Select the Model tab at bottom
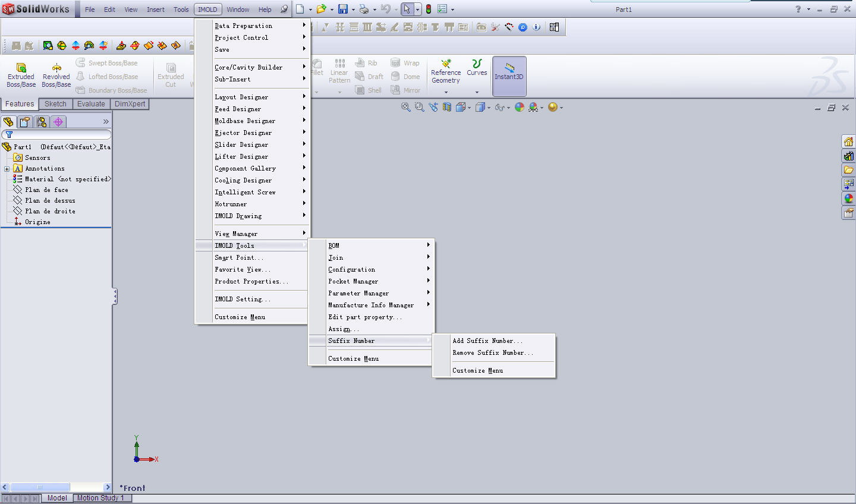 click(x=57, y=498)
